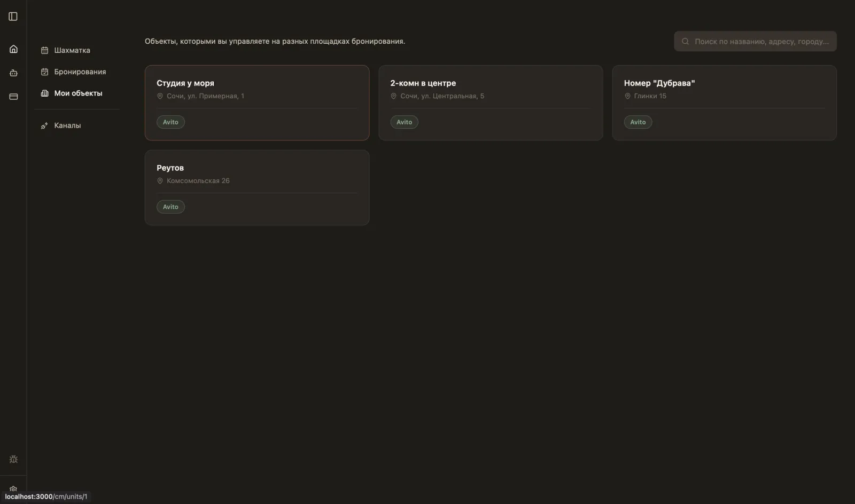
Task: Open the Номер "Дубрава" card
Action: 724,103
